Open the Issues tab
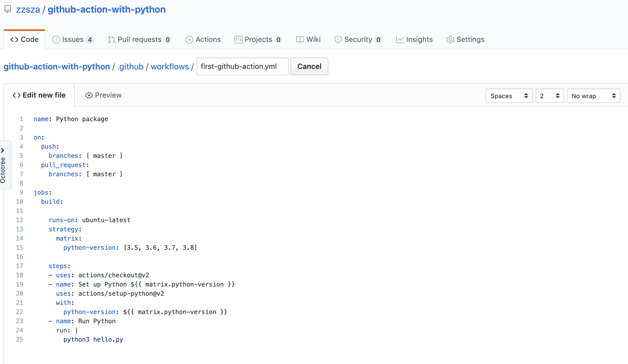 point(73,39)
